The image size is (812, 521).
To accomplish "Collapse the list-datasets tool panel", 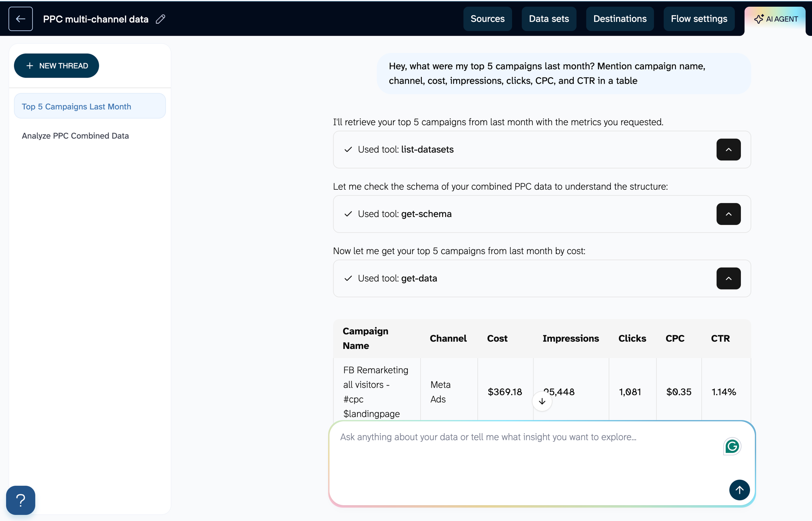I will (x=728, y=150).
